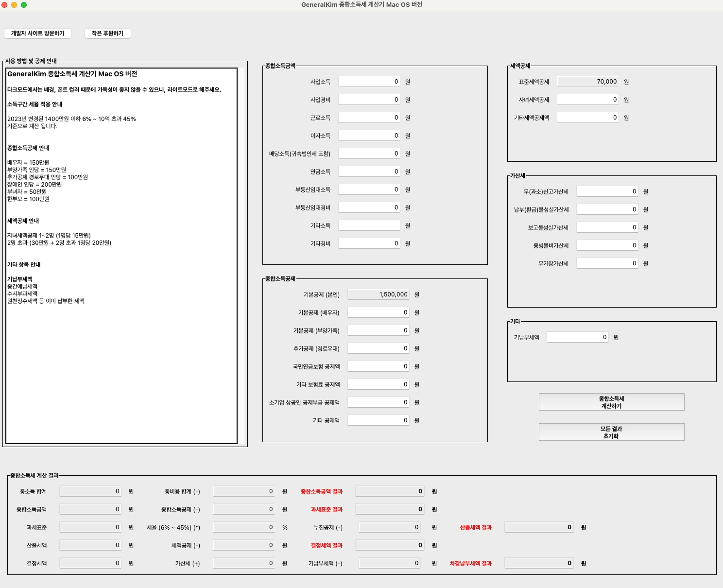Click the 총소득 합계 result field
This screenshot has width=723, height=588.
click(x=90, y=491)
